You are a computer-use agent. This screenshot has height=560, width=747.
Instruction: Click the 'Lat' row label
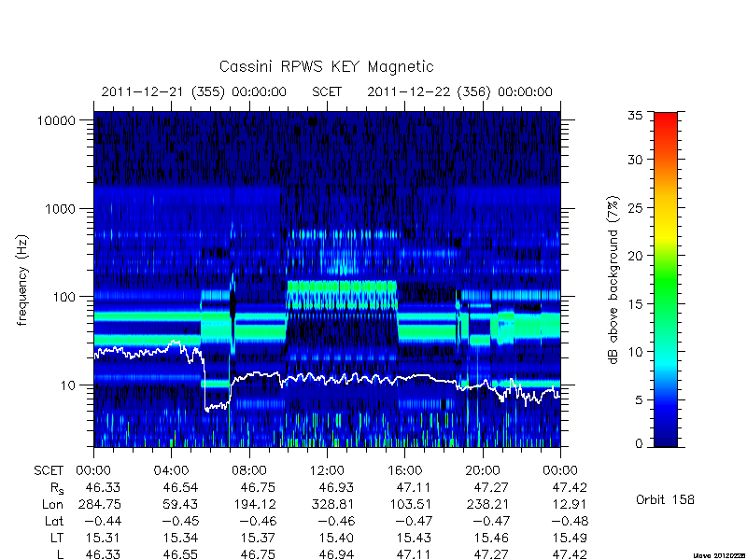[54, 522]
